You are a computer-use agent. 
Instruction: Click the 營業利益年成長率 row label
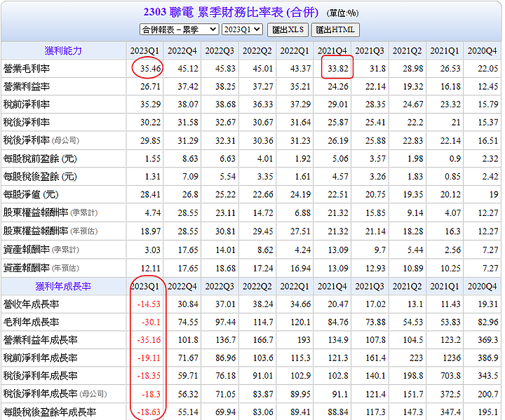(40, 340)
